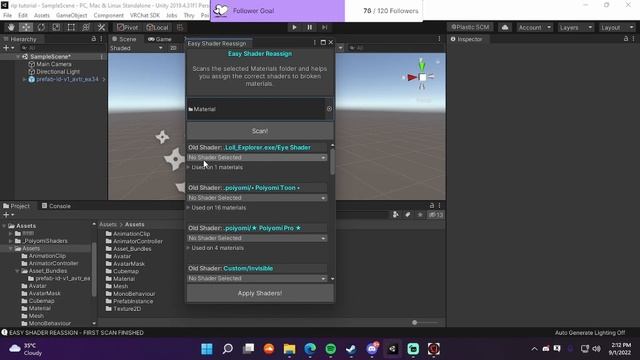Maximize the Easy Shader Reassign window
640x360 pixels.
point(323,42)
